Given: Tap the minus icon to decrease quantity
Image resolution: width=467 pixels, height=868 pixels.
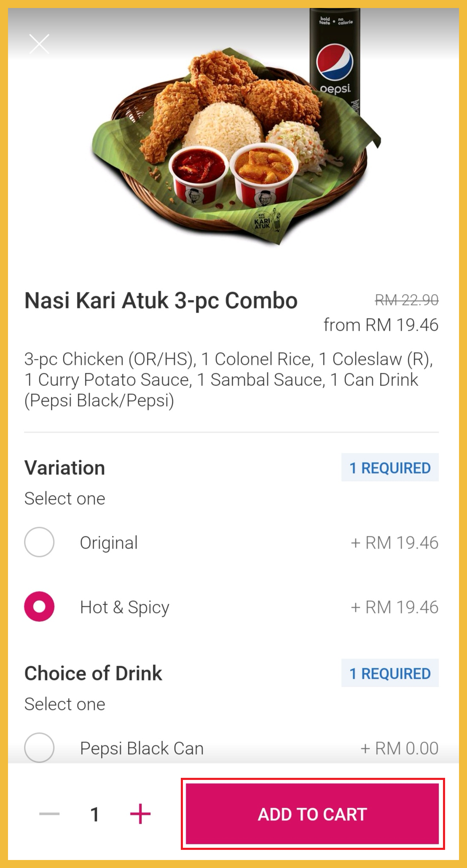Looking at the screenshot, I should click(49, 814).
